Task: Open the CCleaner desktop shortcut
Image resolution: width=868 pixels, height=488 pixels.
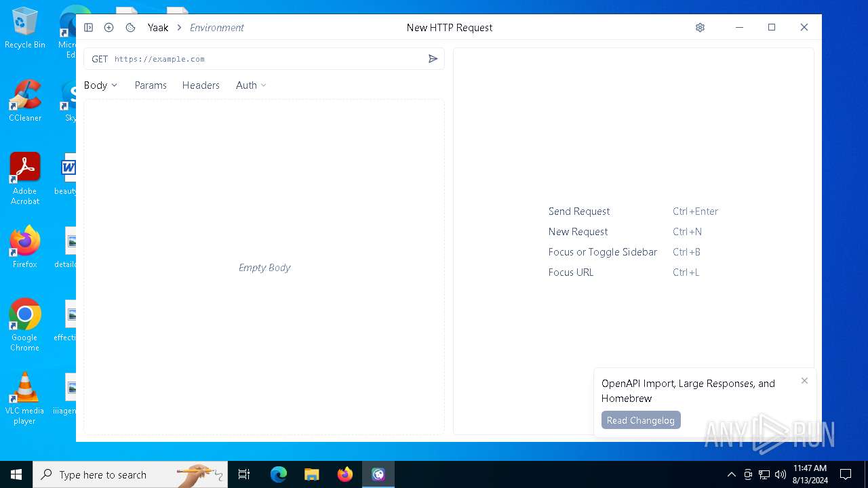Action: (24, 102)
